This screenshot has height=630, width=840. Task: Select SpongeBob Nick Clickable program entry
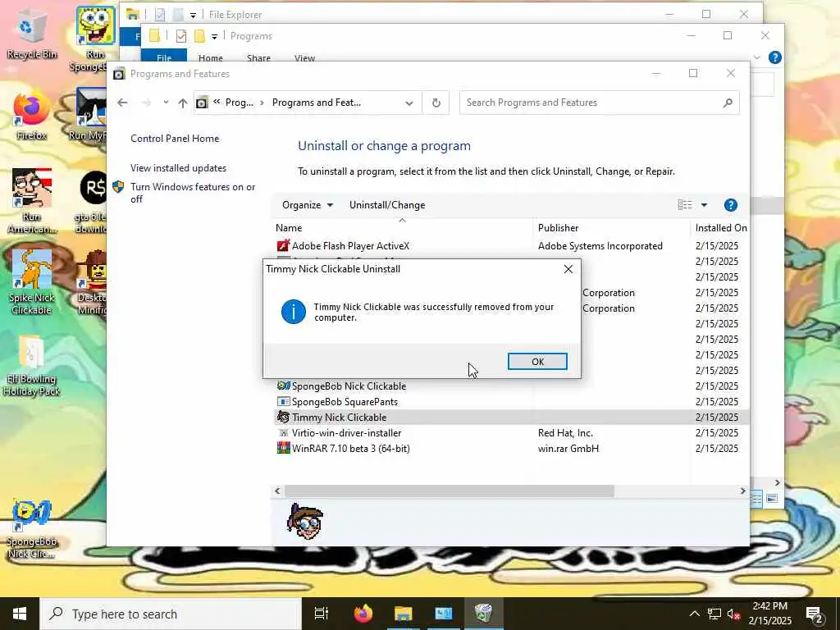[x=349, y=386]
